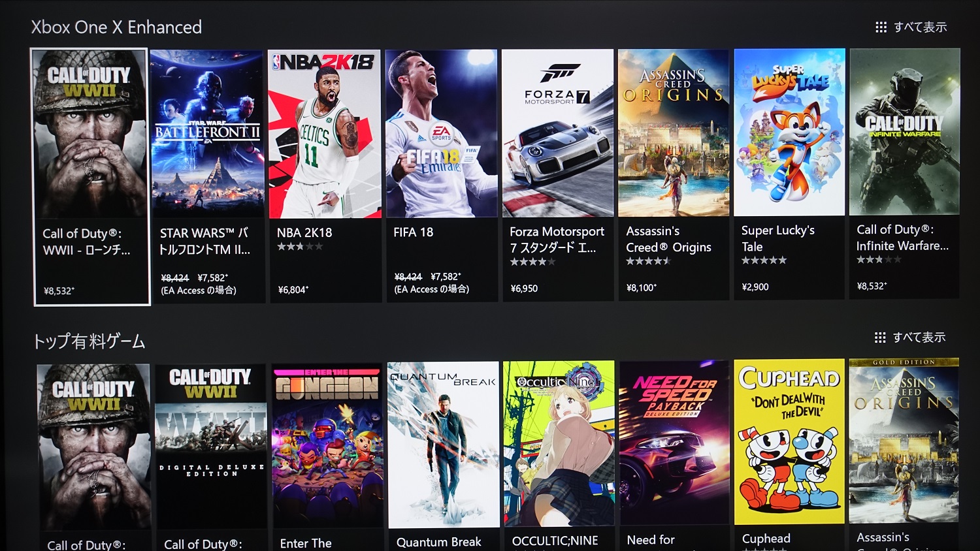Click the トップ有料ゲーム section heading
Image resolution: width=980 pixels, height=551 pixels.
tap(89, 341)
